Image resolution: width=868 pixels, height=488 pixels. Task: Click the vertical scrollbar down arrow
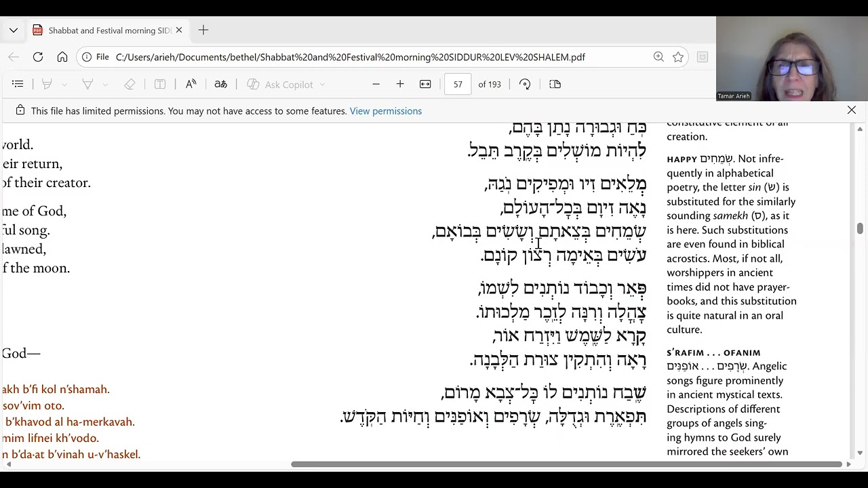pos(860,453)
